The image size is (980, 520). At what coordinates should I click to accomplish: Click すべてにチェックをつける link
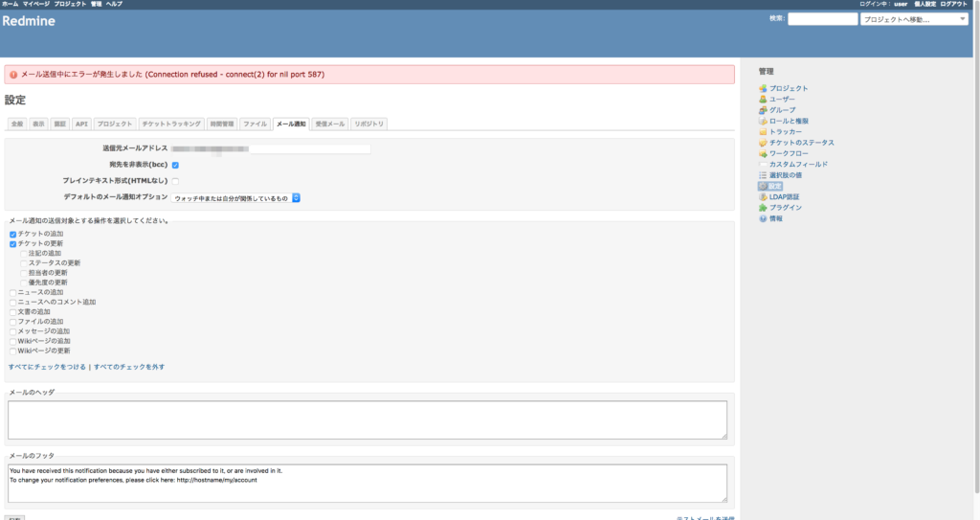pos(47,367)
